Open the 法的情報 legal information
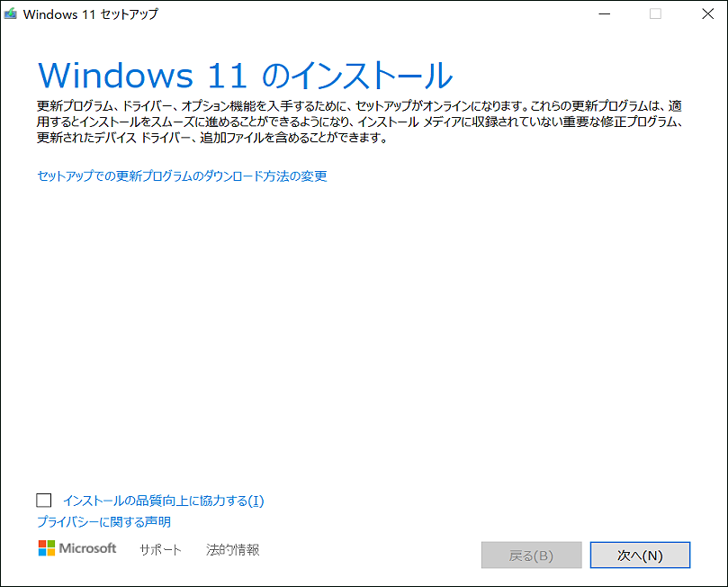Viewport: 728px width, 587px height. pyautogui.click(x=231, y=549)
